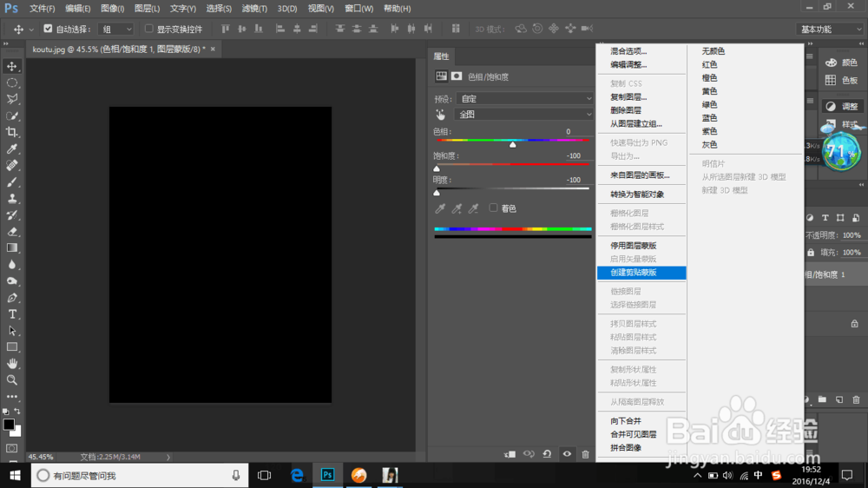Viewport: 868px width, 488px height.
Task: Enable the 着色 colorize checkbox
Action: coord(493,208)
